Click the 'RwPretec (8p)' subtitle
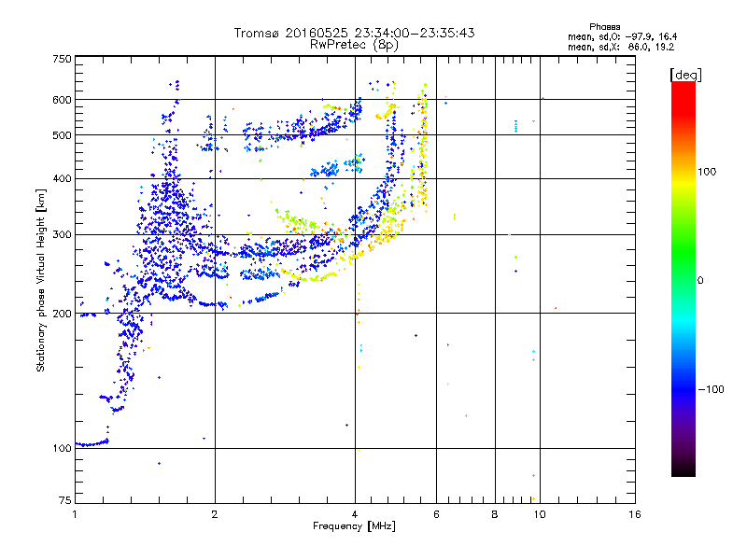Image resolution: width=747 pixels, height=560 pixels. pyautogui.click(x=354, y=45)
